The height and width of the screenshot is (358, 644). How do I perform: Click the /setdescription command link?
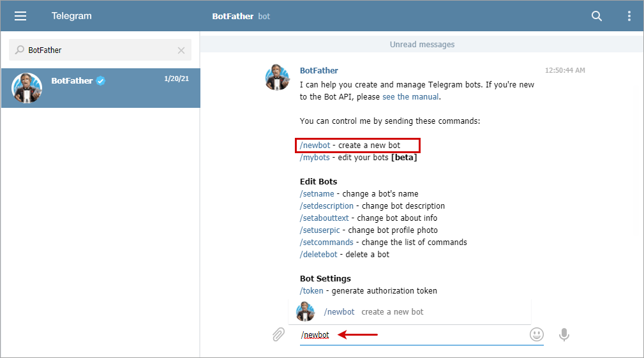[x=327, y=206]
